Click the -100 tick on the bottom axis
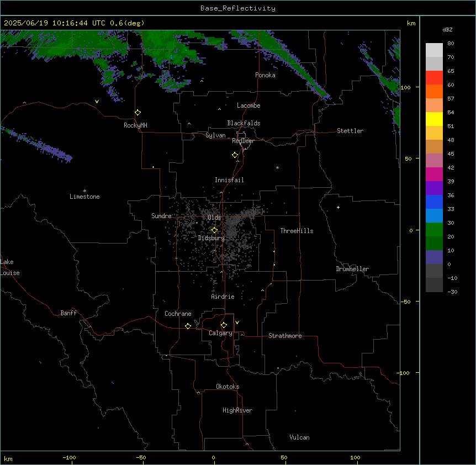 coord(69,457)
